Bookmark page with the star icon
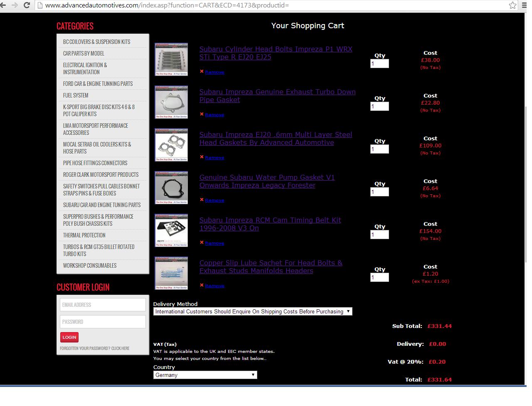The image size is (532, 406). tap(512, 5)
